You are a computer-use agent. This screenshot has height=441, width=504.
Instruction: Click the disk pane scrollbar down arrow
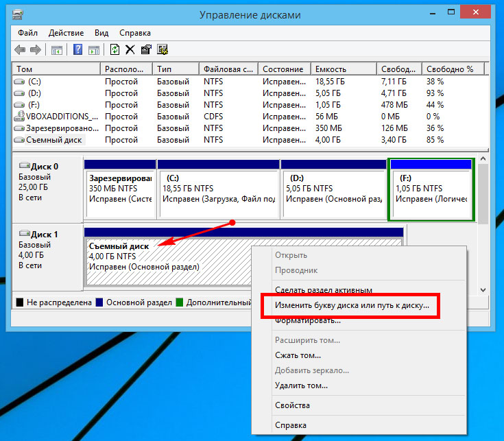(483, 290)
